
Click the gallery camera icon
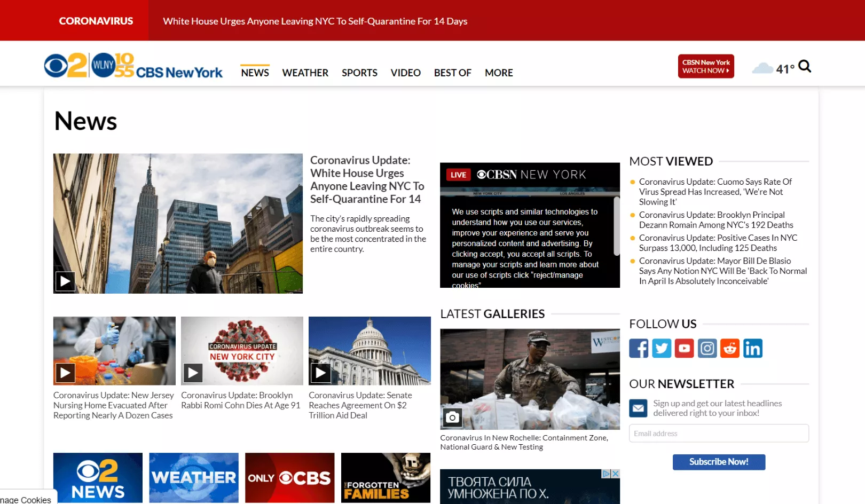pos(452,418)
